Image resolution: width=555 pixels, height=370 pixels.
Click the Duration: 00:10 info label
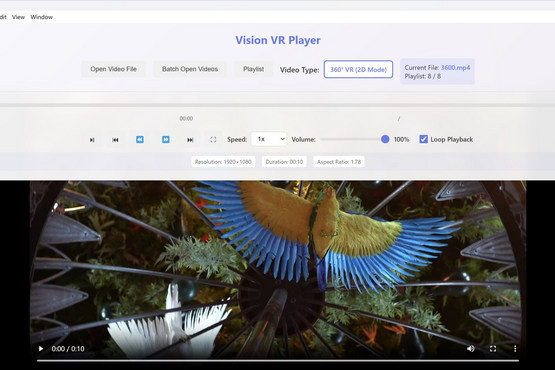tap(284, 162)
